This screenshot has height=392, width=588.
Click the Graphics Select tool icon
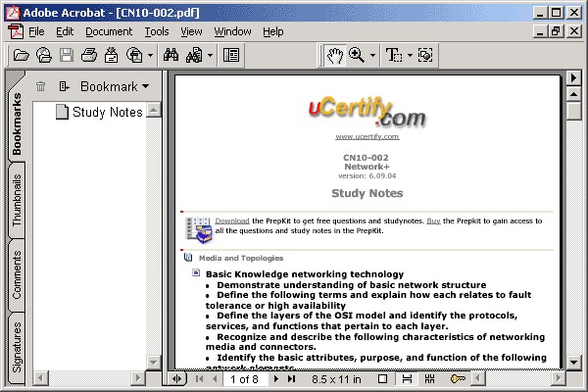click(x=425, y=55)
